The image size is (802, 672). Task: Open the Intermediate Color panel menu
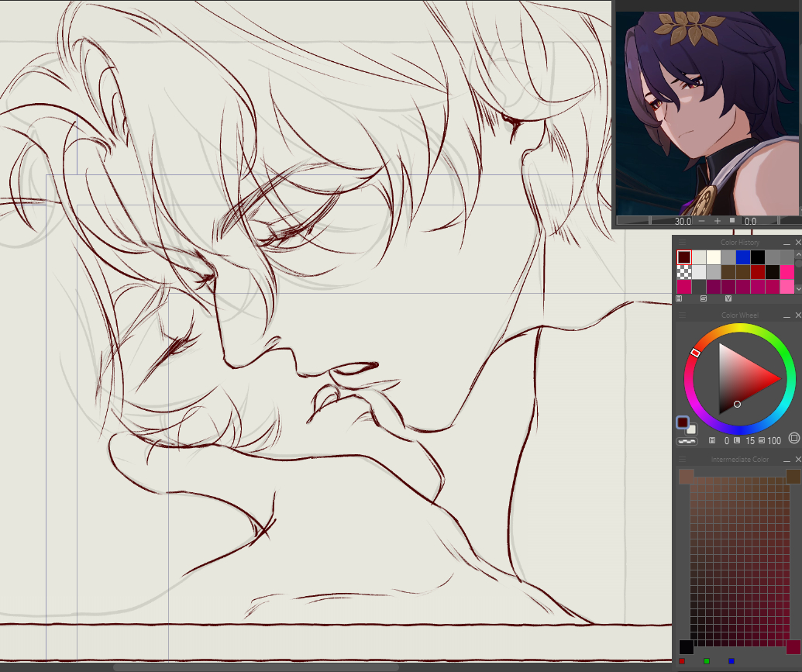(x=682, y=460)
